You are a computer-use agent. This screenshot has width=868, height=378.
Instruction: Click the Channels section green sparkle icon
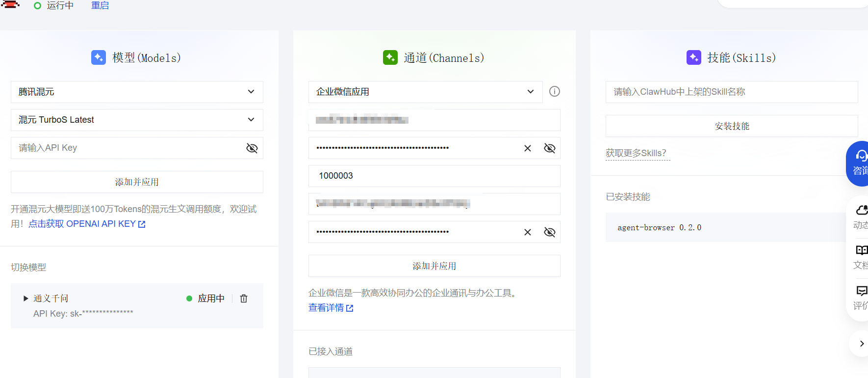tap(390, 57)
